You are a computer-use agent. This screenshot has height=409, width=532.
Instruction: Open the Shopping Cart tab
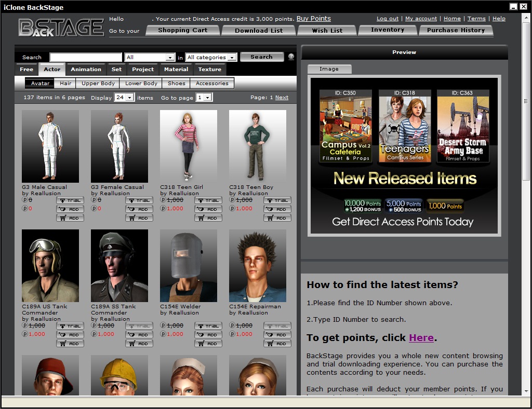point(183,30)
